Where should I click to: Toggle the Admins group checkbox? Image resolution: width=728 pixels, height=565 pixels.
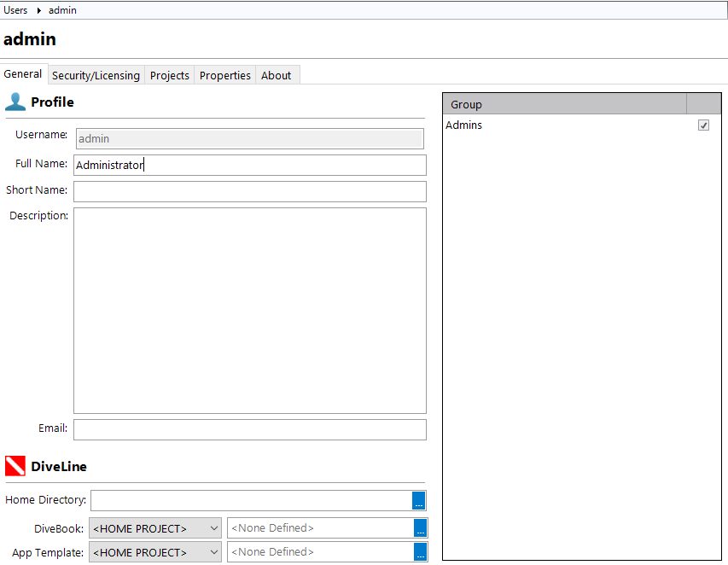(703, 125)
